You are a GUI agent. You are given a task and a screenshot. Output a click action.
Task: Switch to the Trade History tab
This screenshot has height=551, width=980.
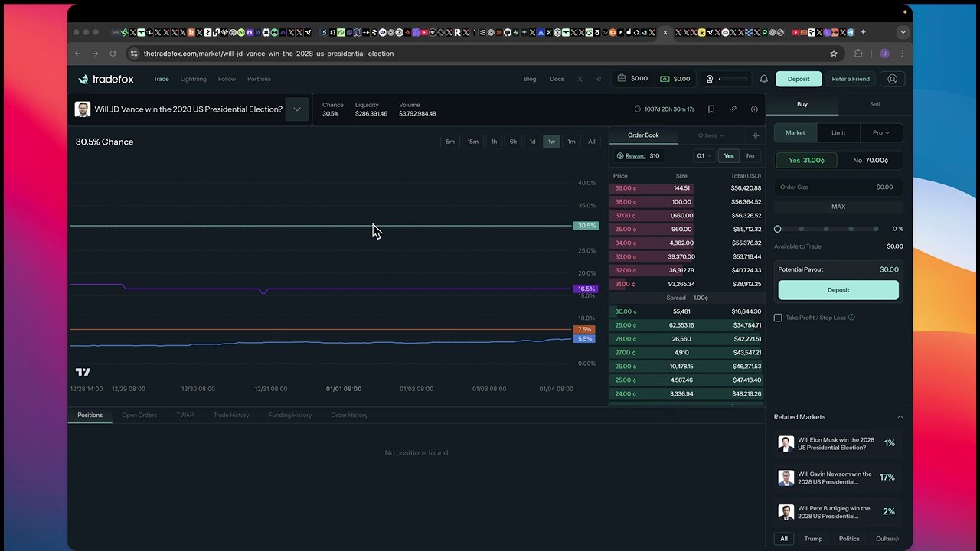coord(231,415)
